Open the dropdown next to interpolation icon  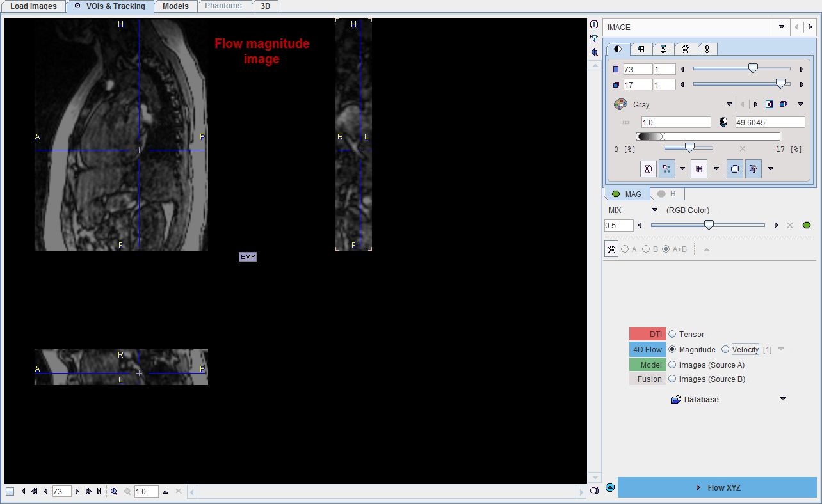point(682,169)
